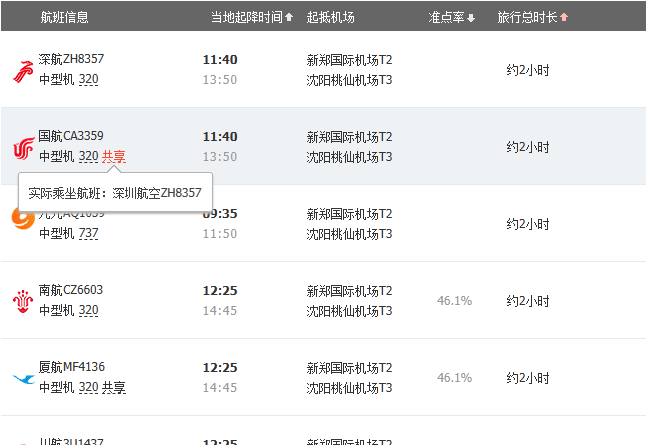Screen dimensions: 646x445
Task: Click the Xiamen Airlines logo icon
Action: [22, 378]
